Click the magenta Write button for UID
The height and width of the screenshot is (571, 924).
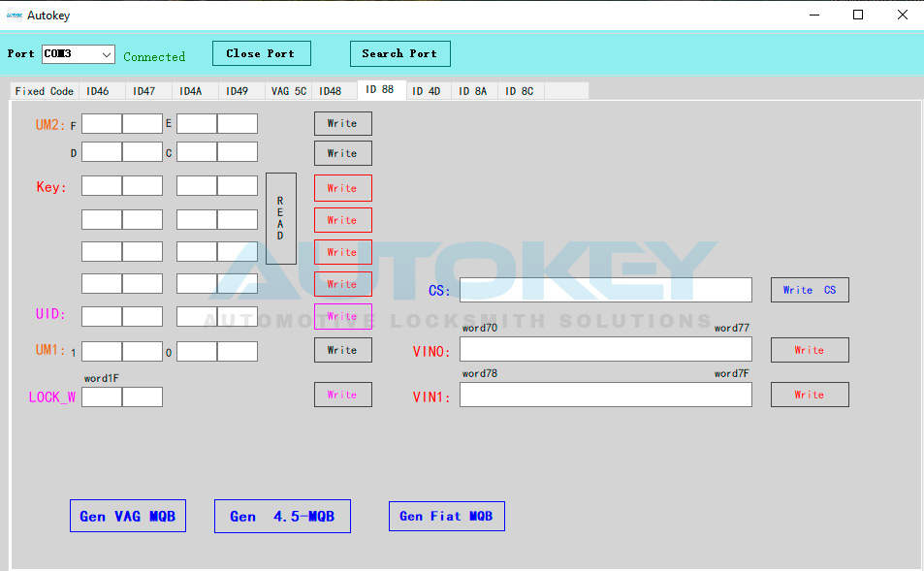[343, 316]
